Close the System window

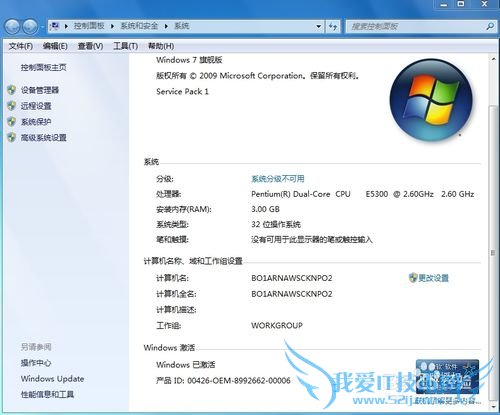tap(485, 4)
